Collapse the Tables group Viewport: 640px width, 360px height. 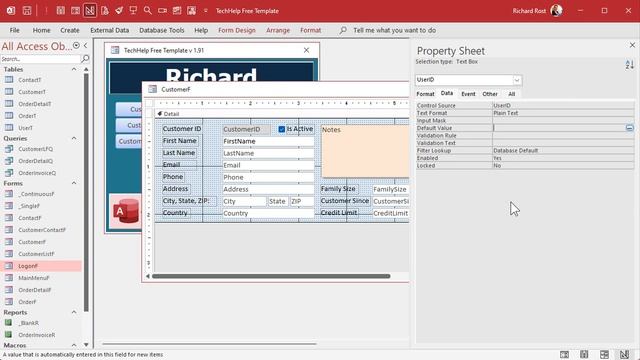coord(74,69)
